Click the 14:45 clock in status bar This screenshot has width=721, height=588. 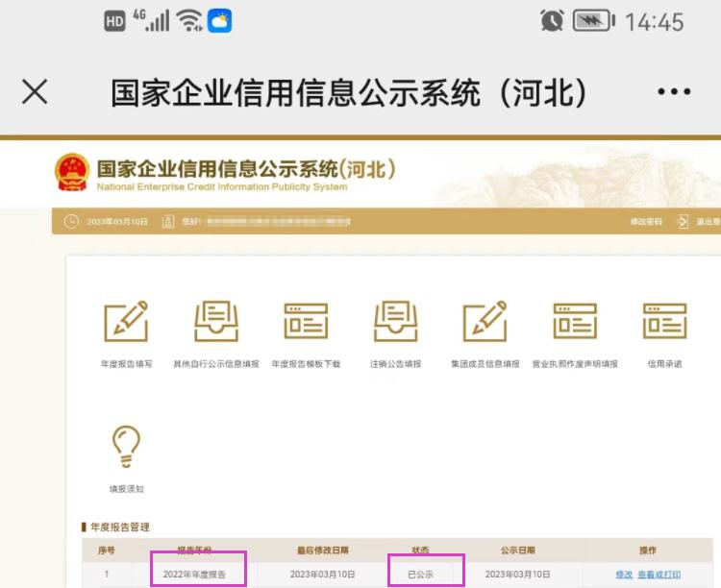[655, 21]
